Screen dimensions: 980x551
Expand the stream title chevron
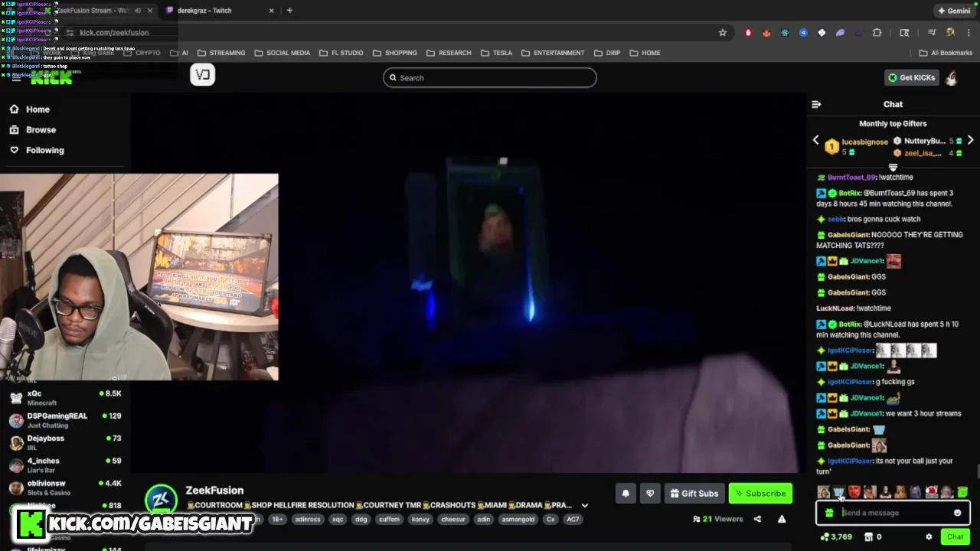(x=585, y=505)
